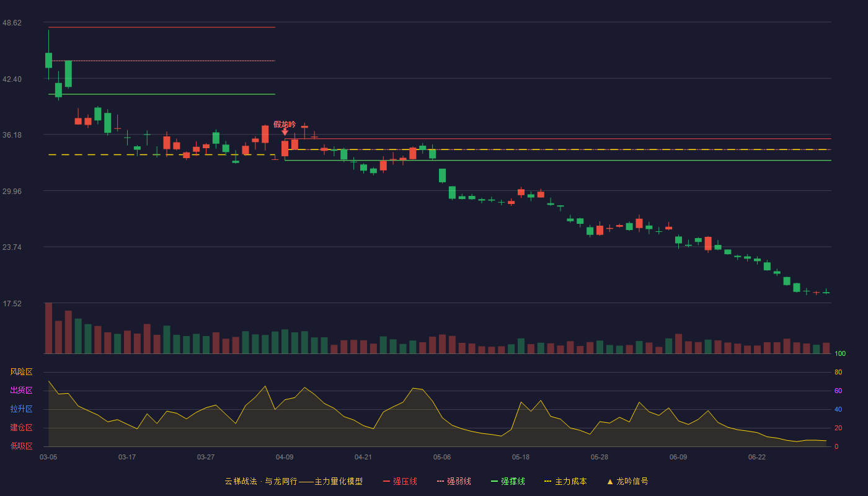Screen dimensions: 868x496
Task: Click the 80 indicator axis value
Action: (838, 372)
